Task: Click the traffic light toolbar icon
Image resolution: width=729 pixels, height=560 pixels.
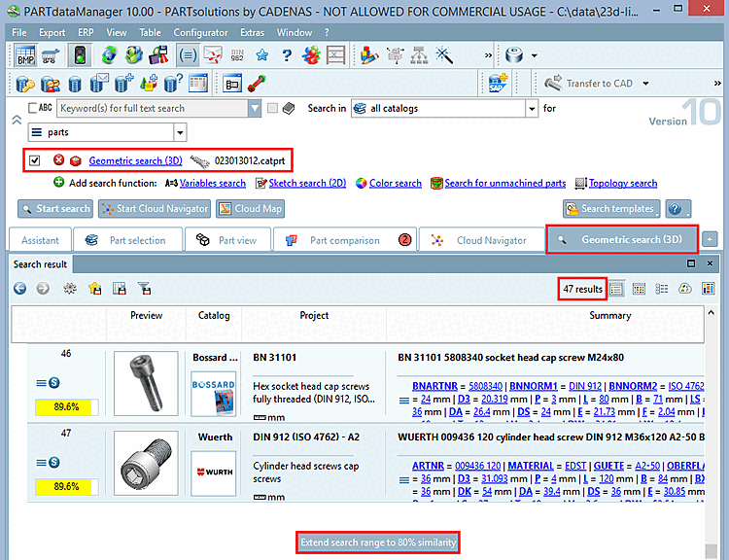Action: tap(80, 55)
